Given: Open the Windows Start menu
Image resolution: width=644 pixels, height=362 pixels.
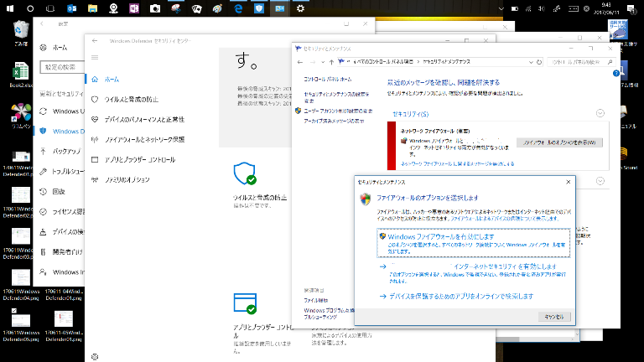Looking at the screenshot, I should tap(10, 8).
